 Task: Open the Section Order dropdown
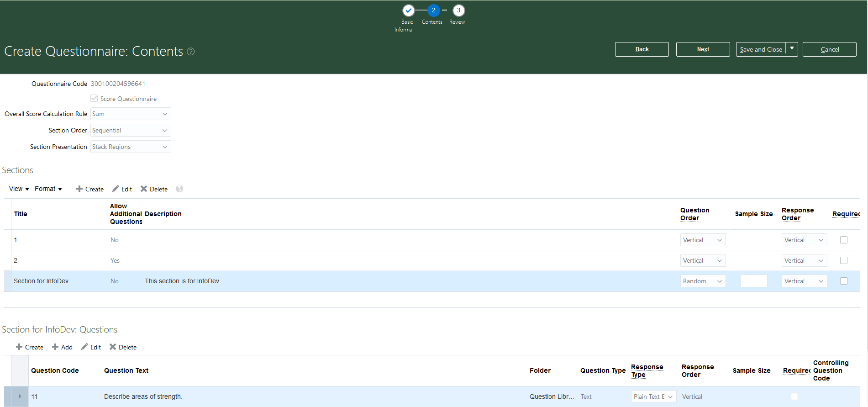click(131, 130)
